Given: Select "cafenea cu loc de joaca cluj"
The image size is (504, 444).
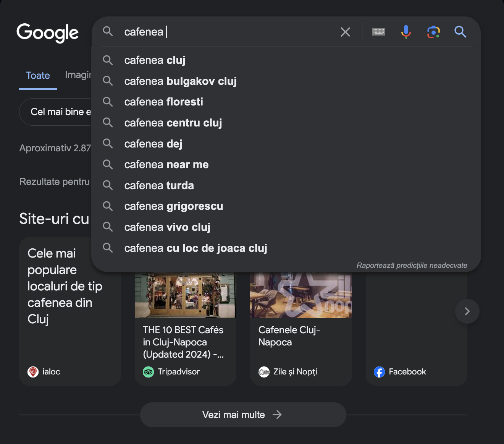Looking at the screenshot, I should [x=195, y=248].
